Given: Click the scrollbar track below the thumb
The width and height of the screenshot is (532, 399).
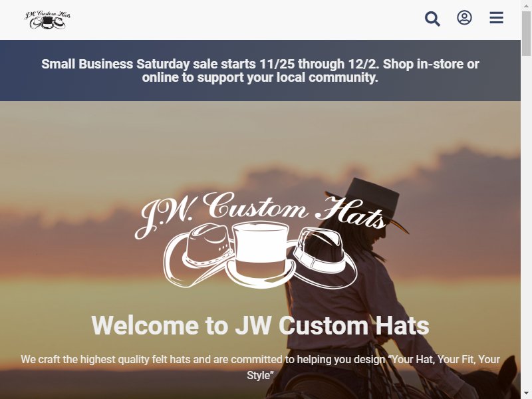Looking at the screenshot, I should pos(526,222).
